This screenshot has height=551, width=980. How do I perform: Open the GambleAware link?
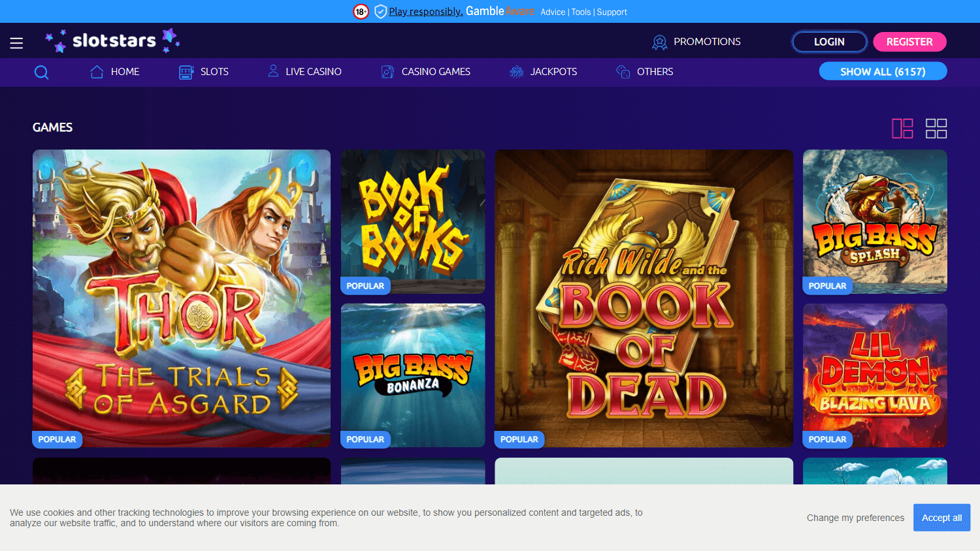tap(500, 11)
